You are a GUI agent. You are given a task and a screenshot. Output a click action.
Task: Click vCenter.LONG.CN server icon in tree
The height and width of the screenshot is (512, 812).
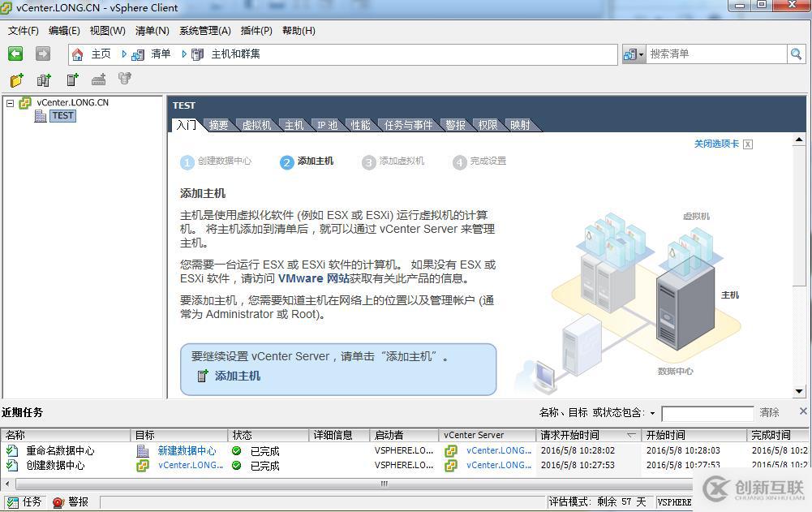(x=25, y=102)
